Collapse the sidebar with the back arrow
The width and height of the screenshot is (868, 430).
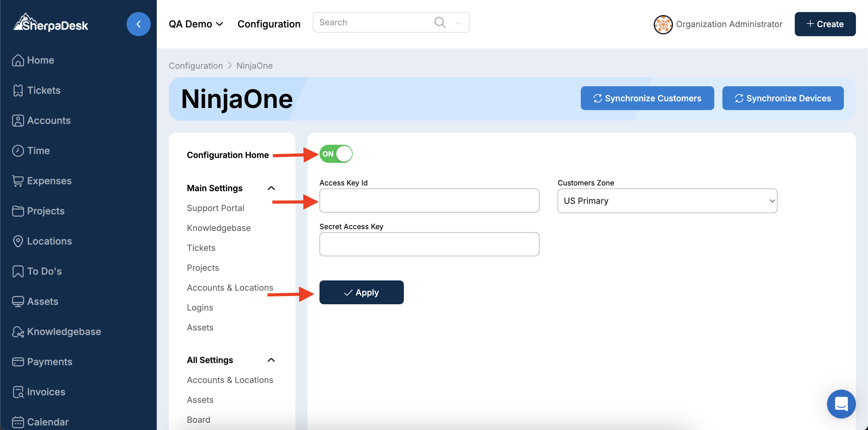[x=139, y=24]
